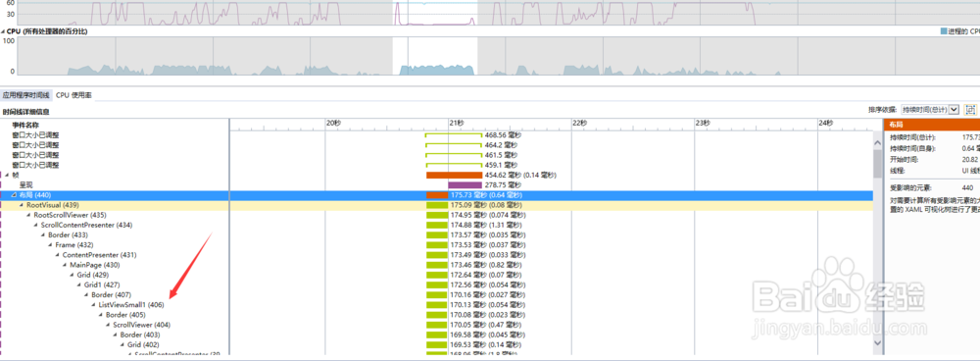Click the 事件名称 column header
The height and width of the screenshot is (361, 980).
pyautogui.click(x=25, y=126)
